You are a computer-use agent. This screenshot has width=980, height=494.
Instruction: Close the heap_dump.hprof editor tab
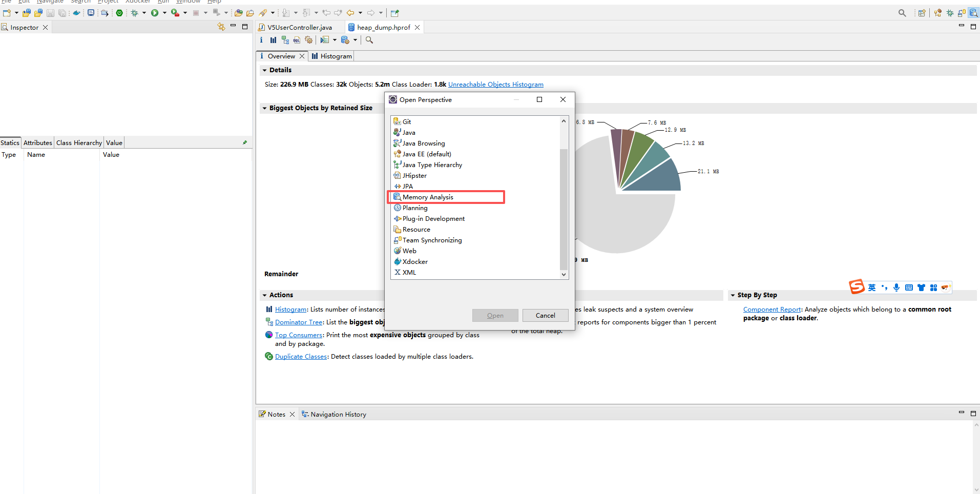(417, 27)
